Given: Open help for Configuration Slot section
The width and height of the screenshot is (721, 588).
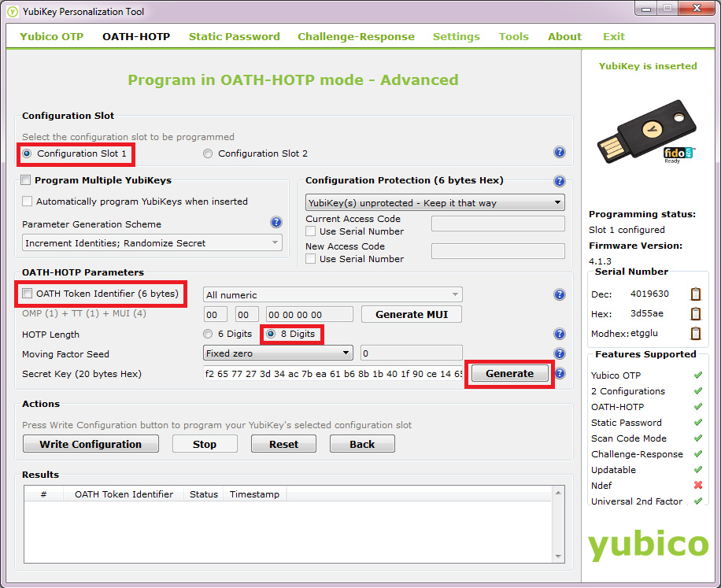Looking at the screenshot, I should (x=559, y=152).
